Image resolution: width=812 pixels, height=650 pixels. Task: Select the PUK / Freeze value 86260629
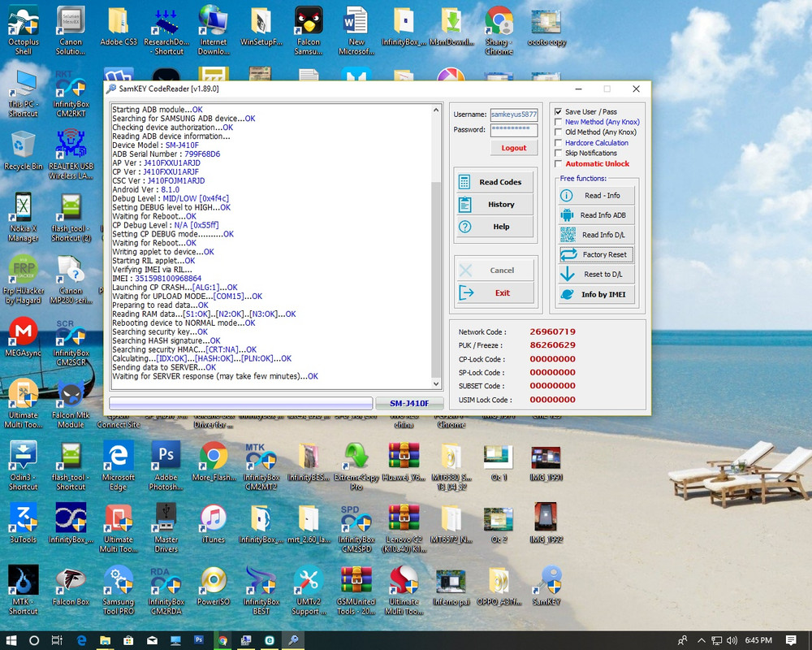coord(552,345)
